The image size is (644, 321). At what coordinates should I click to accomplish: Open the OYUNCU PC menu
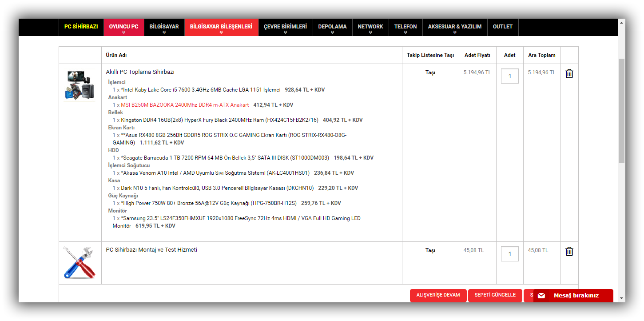pos(123,27)
